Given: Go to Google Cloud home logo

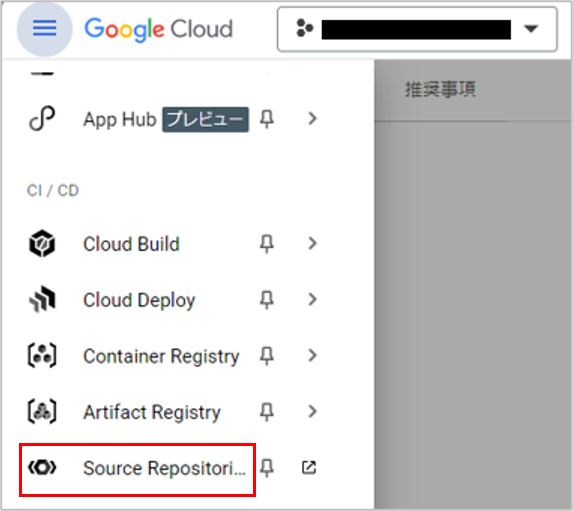Looking at the screenshot, I should click(159, 29).
